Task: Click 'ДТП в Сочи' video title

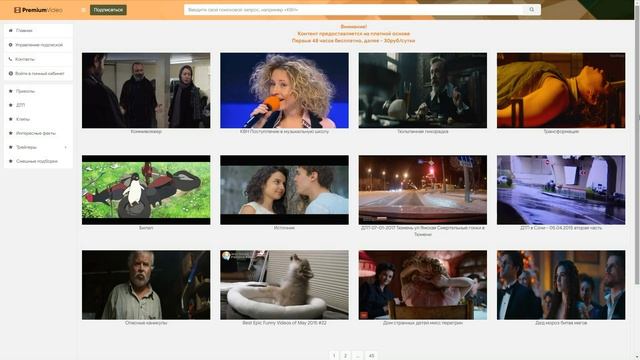Action: pyautogui.click(x=561, y=228)
